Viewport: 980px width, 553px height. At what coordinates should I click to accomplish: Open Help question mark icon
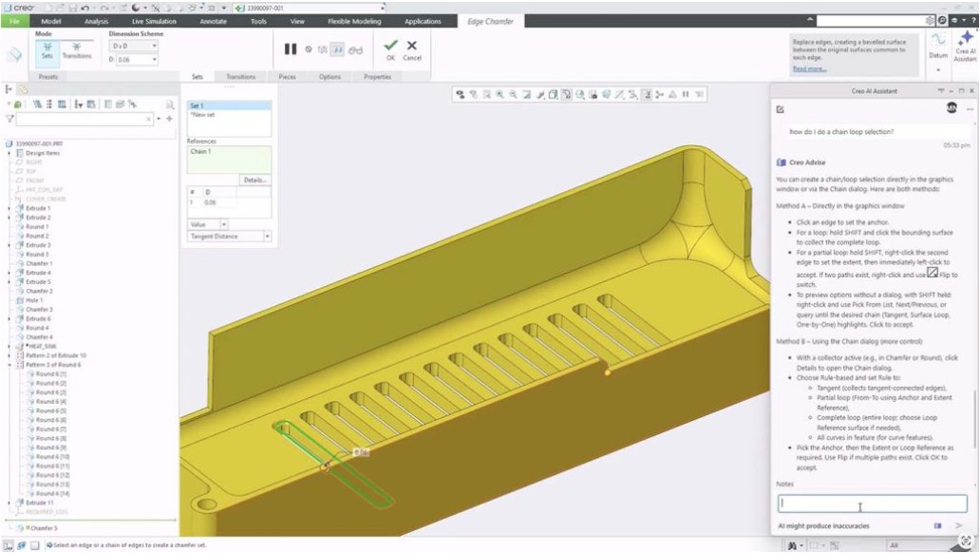coord(972,21)
